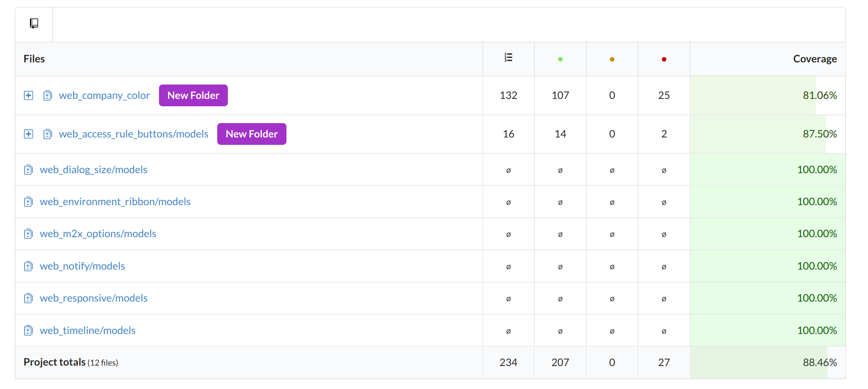Open the web_dialog_size/models link

coord(93,170)
